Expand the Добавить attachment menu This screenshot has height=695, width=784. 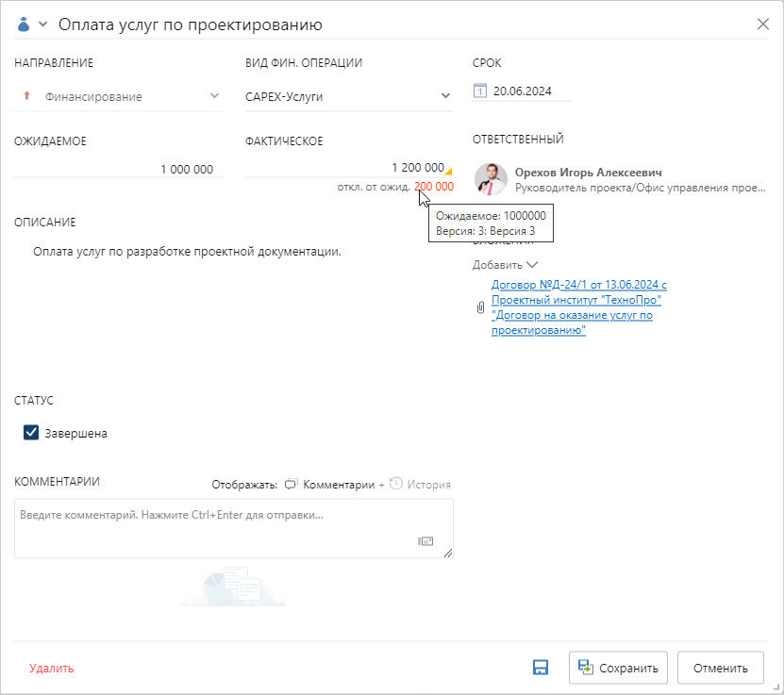[x=505, y=265]
